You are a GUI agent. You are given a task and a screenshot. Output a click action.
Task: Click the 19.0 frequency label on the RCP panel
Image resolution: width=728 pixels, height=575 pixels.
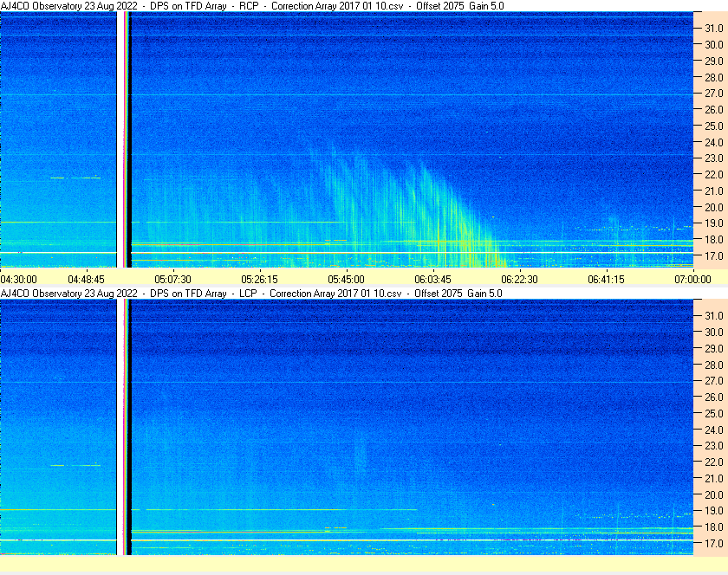(x=714, y=223)
